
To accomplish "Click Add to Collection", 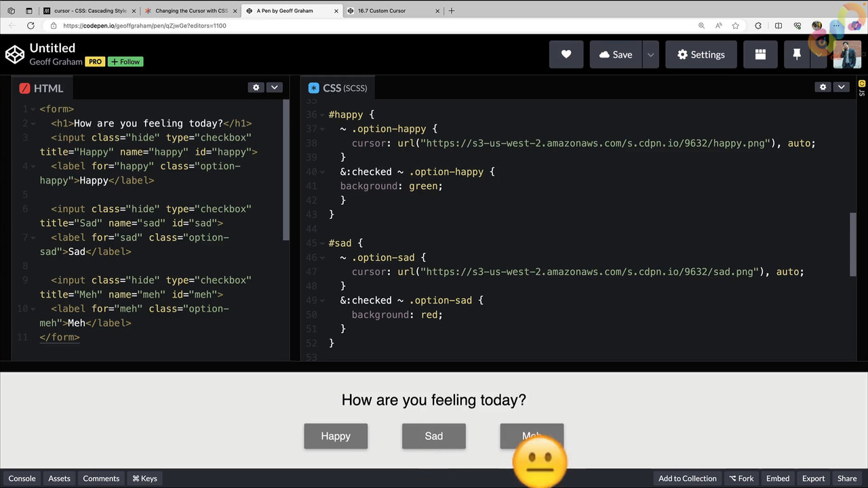I will click(687, 479).
